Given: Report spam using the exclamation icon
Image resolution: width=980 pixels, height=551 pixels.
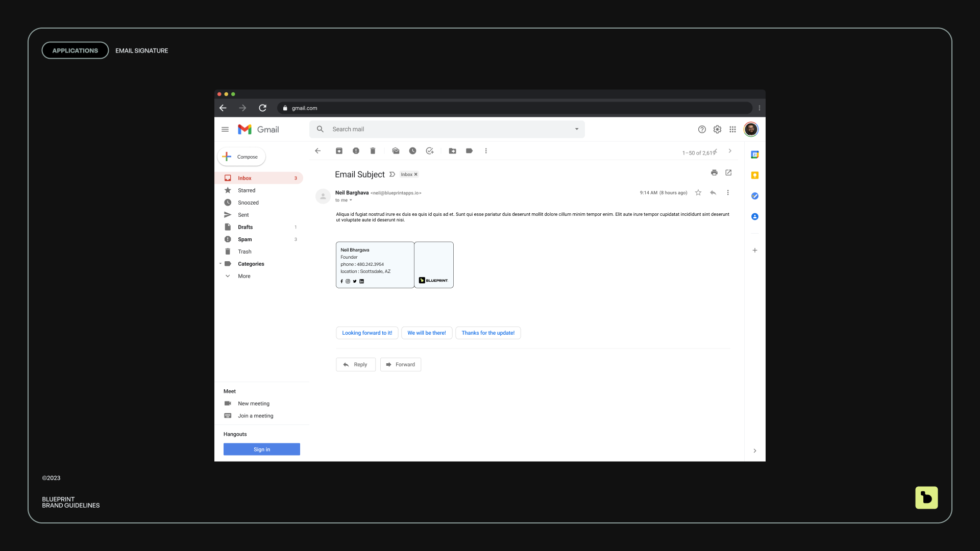Looking at the screenshot, I should click(356, 151).
